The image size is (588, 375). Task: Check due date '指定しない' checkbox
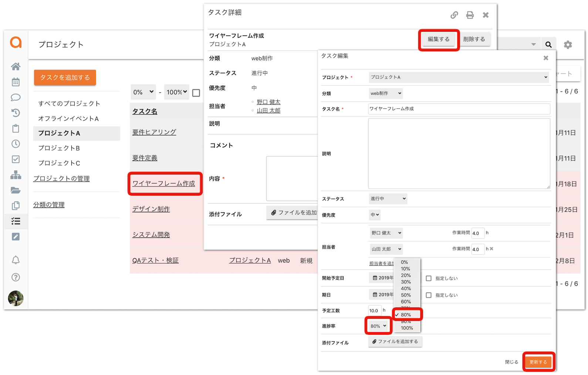(x=429, y=295)
